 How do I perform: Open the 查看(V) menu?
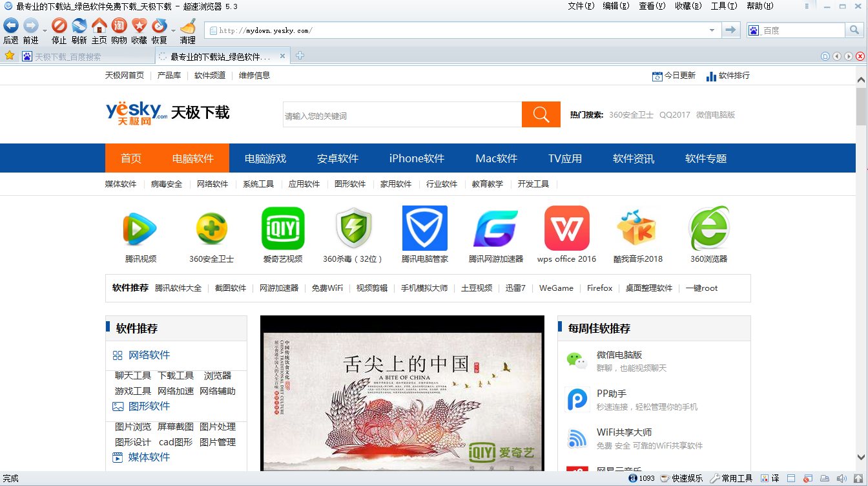point(652,6)
